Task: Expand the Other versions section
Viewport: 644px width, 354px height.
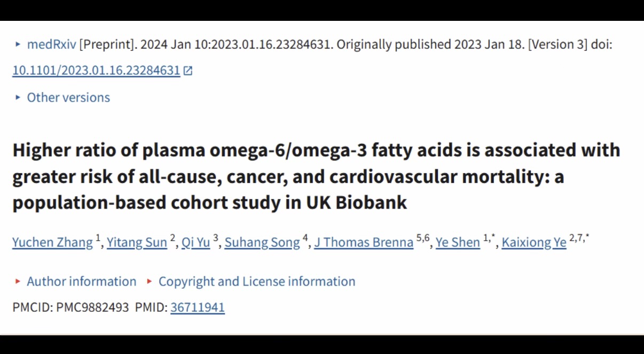Action: coord(68,97)
